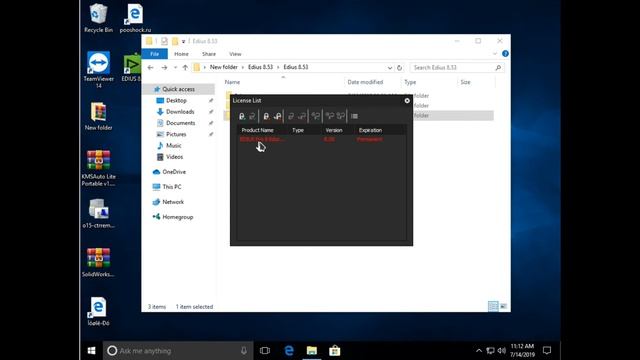This screenshot has height=360, width=640.
Task: Click Offline Activation Create ID File icon
Action: 266,116
